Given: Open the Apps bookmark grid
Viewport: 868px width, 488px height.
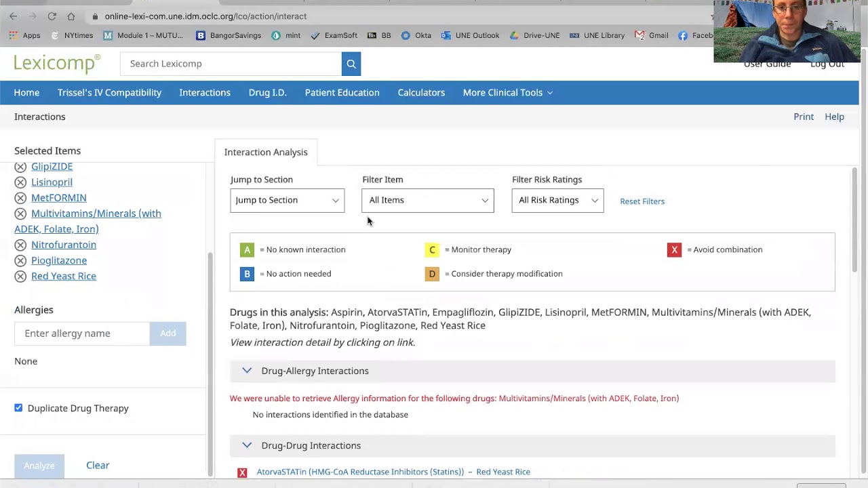Looking at the screenshot, I should pos(25,35).
